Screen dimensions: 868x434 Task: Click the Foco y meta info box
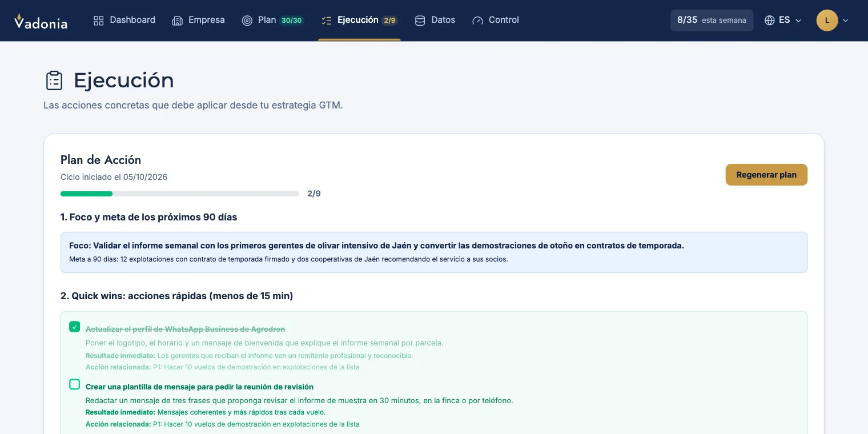pyautogui.click(x=434, y=252)
